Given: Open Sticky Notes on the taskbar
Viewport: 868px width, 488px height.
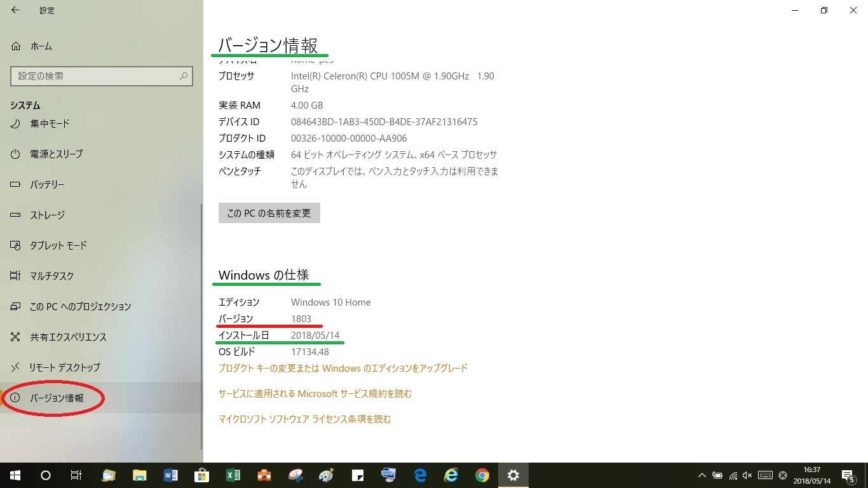Looking at the screenshot, I should tap(358, 475).
